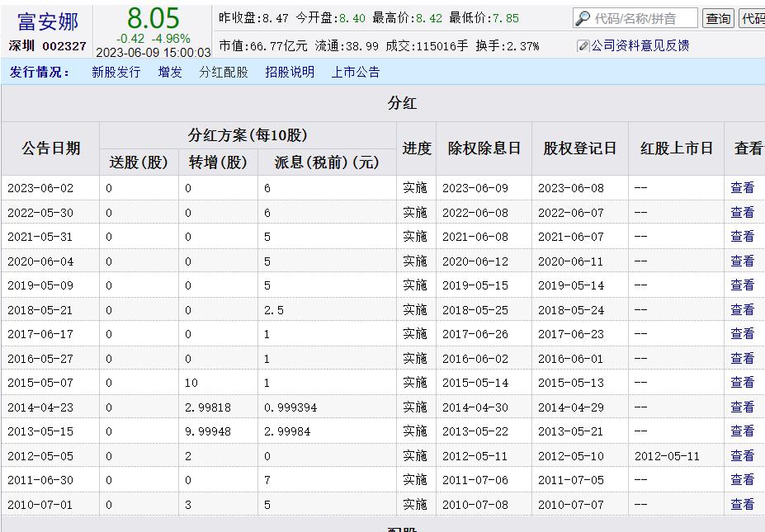View the 2015-05-07 dividend plan via 查看
765x532 pixels.
pos(742,383)
